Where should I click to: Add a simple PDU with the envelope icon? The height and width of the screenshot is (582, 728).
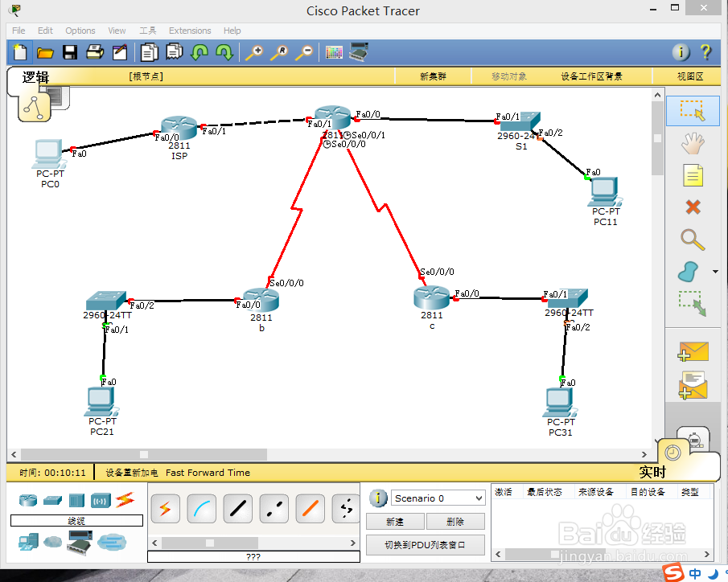tap(693, 351)
